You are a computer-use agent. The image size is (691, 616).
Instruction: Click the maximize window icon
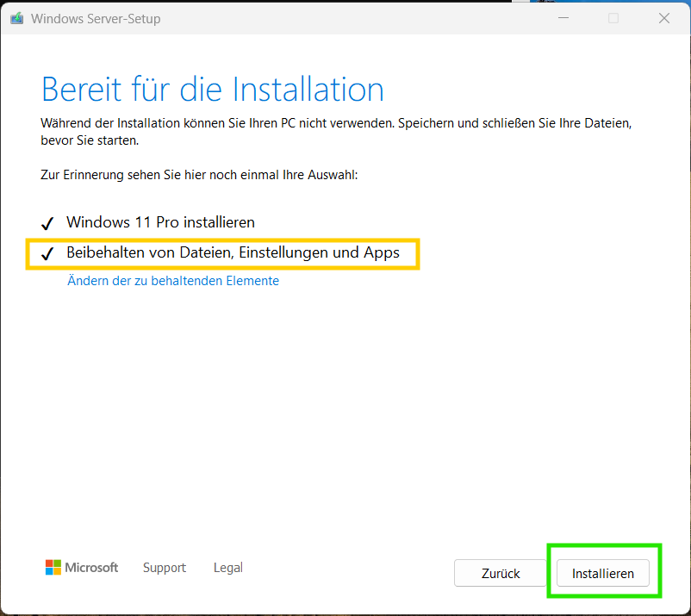click(x=613, y=18)
